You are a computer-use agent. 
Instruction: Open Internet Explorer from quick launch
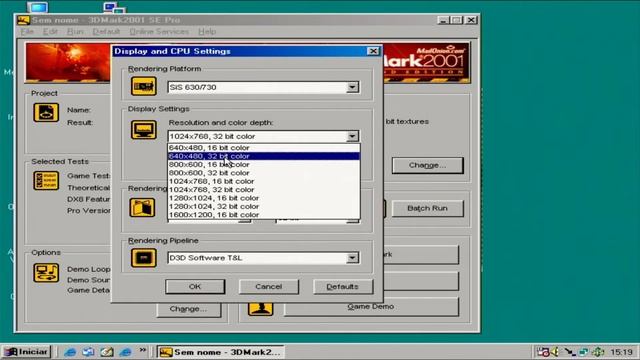[70, 352]
